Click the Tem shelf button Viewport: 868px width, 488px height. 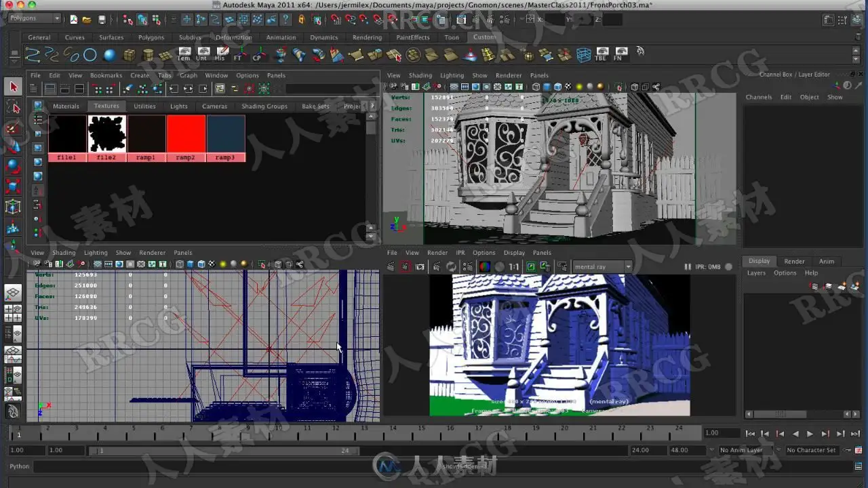coord(184,55)
